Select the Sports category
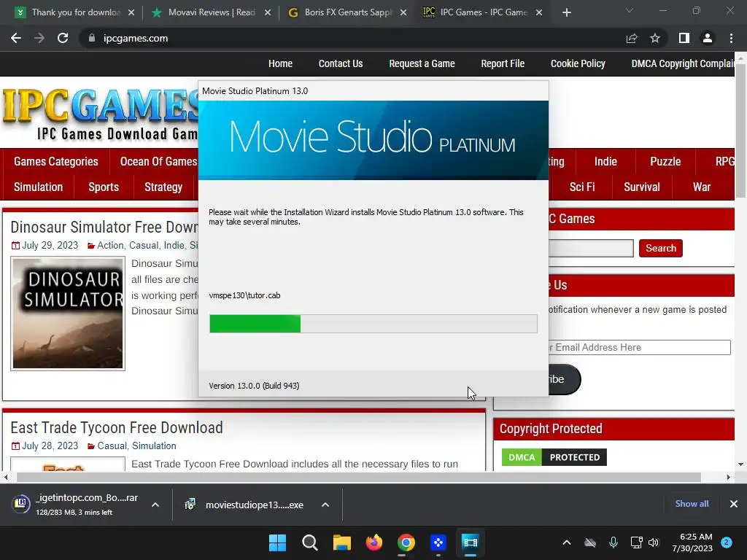Image resolution: width=747 pixels, height=560 pixels. (x=104, y=187)
